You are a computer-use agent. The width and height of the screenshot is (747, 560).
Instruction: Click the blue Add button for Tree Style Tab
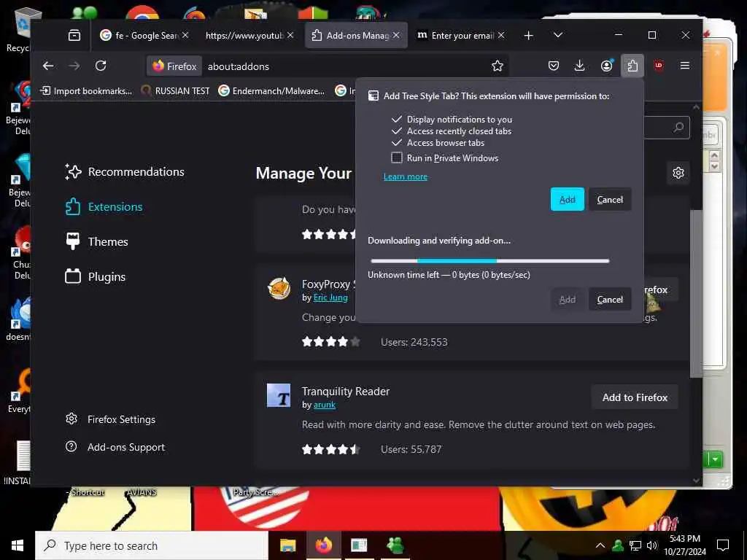coord(567,200)
